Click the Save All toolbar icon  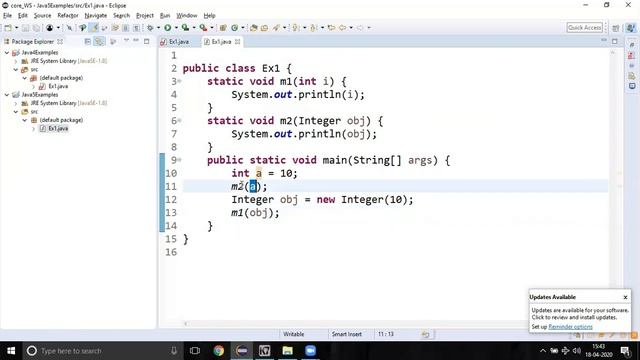(36, 28)
